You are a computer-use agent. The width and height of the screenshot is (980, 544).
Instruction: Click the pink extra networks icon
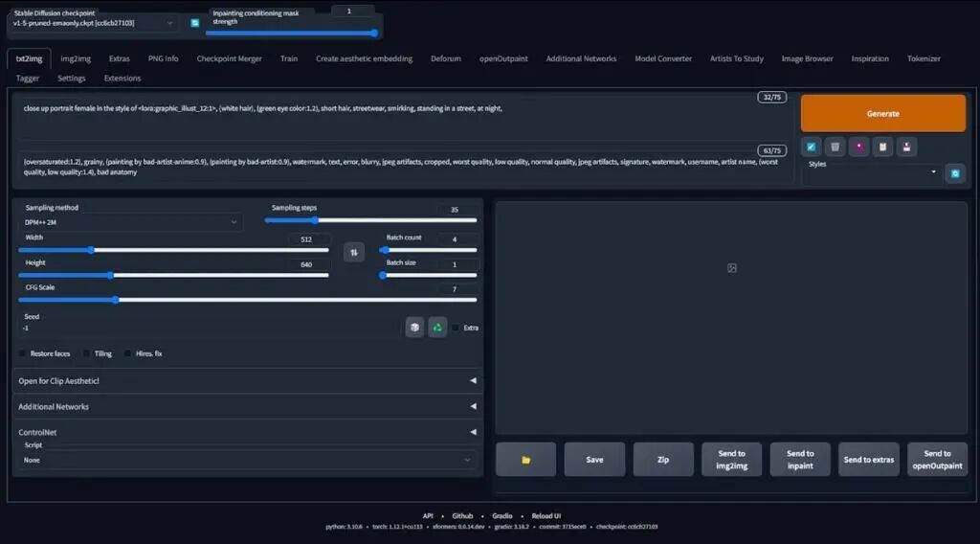point(858,147)
